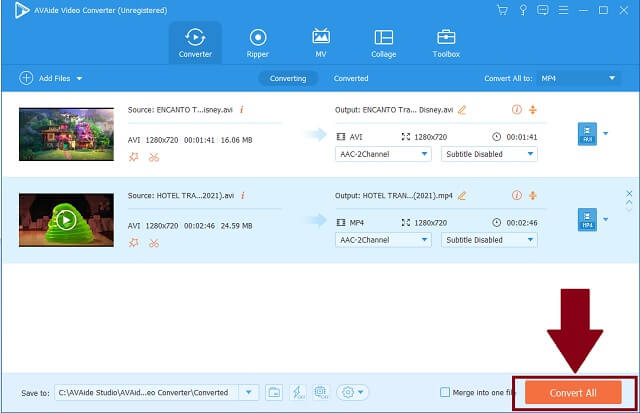Click compress icon on ENCANTO output row
Viewport: 640px width, 413px height.
coord(533,109)
